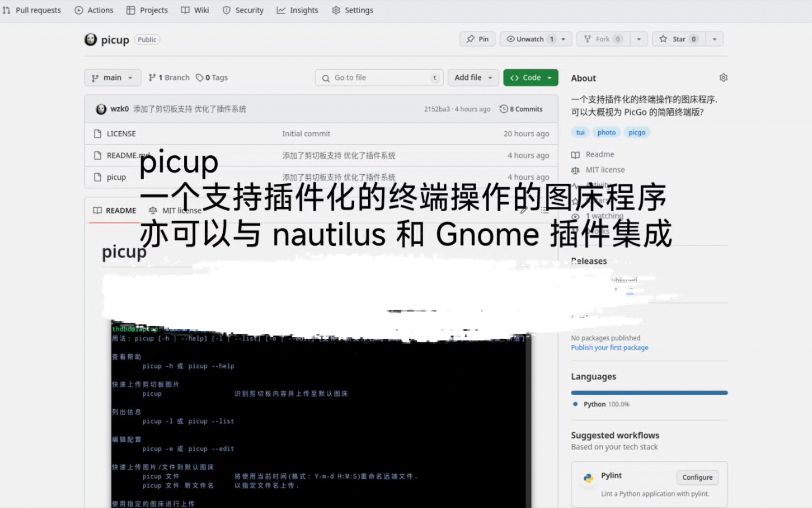Star the picup repository
This screenshot has height=508, width=812.
pos(679,39)
